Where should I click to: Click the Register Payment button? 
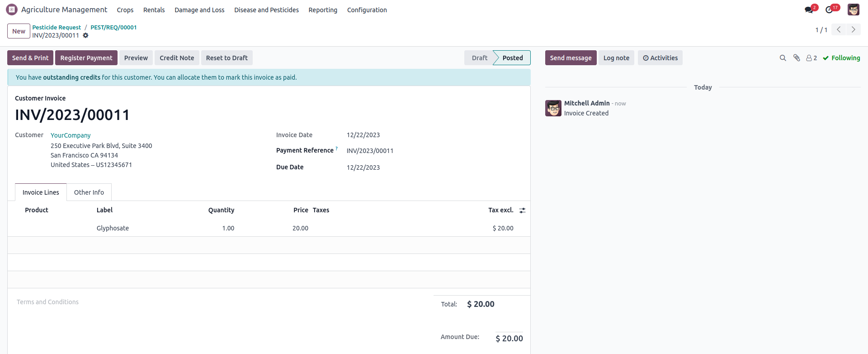(86, 58)
